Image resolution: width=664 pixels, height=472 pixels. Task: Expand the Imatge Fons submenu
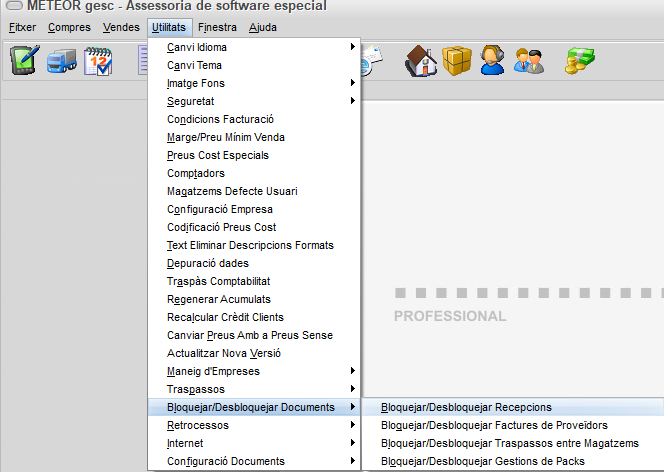(x=254, y=83)
